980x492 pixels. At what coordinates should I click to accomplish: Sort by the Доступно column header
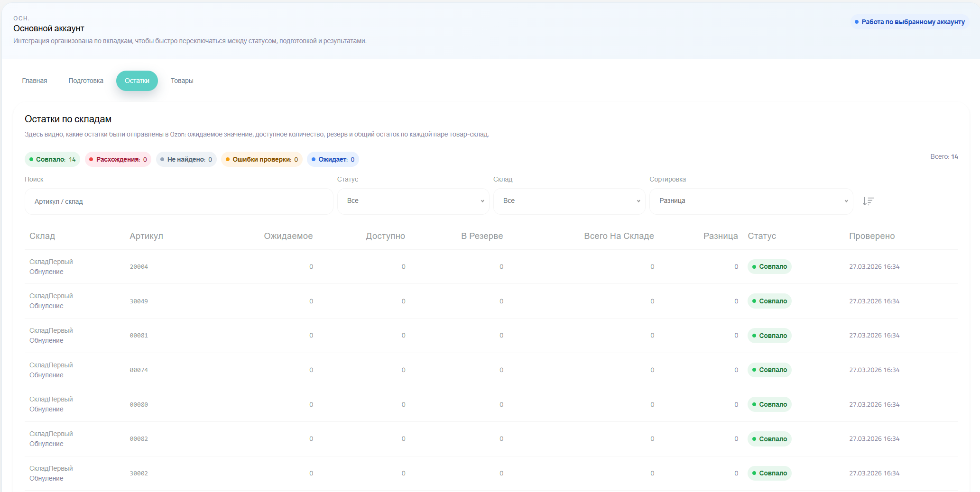pos(386,236)
